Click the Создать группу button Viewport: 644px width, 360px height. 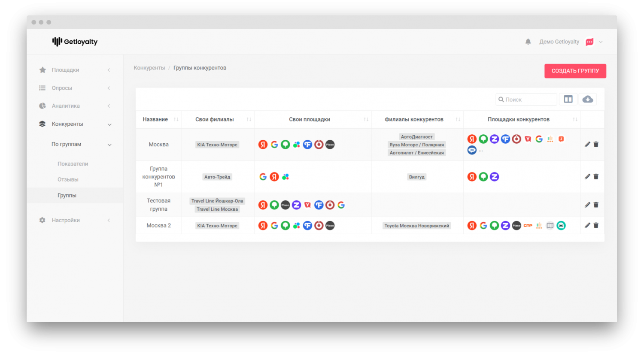click(x=575, y=71)
